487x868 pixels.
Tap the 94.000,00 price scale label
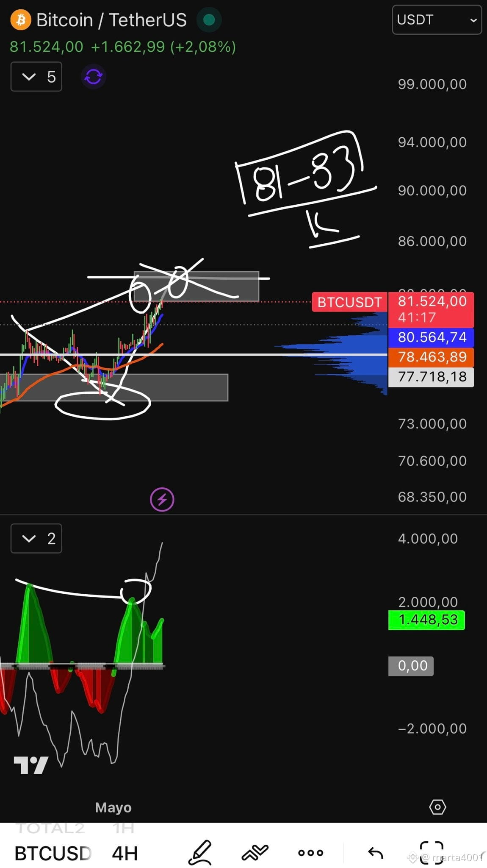coord(432,142)
